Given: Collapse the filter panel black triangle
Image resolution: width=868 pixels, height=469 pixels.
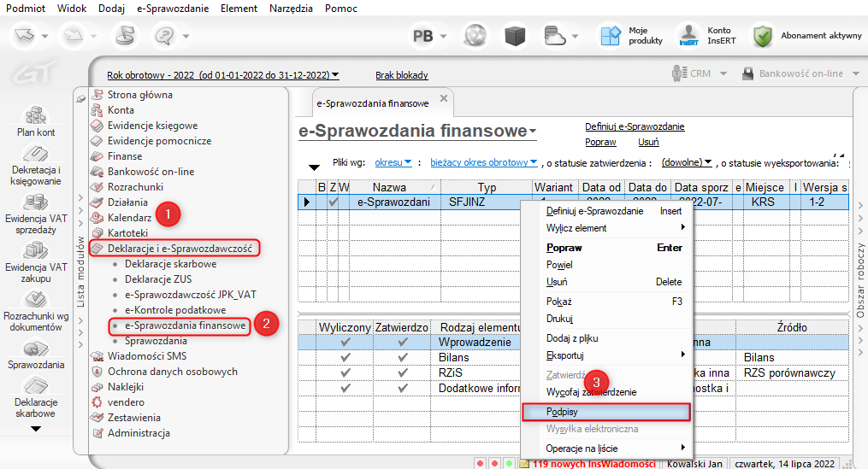Looking at the screenshot, I should point(314,167).
